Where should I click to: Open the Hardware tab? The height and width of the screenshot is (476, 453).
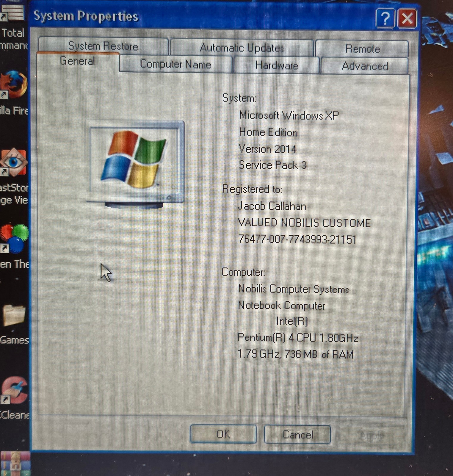(277, 65)
